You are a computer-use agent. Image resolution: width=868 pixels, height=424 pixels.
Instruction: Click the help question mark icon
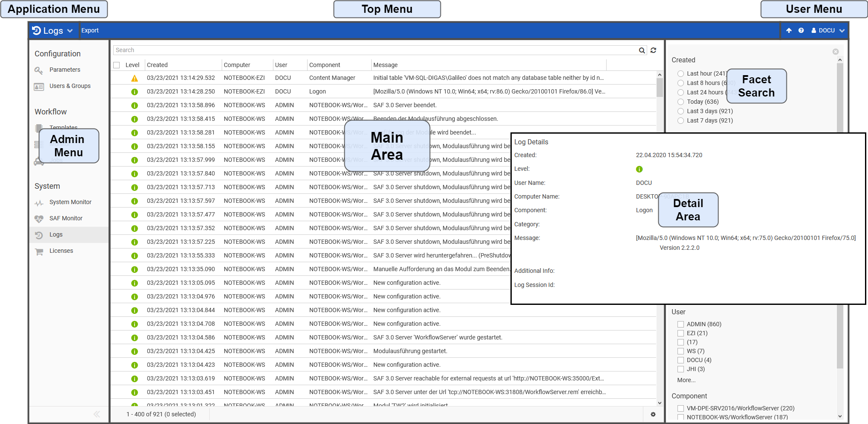[x=801, y=31]
